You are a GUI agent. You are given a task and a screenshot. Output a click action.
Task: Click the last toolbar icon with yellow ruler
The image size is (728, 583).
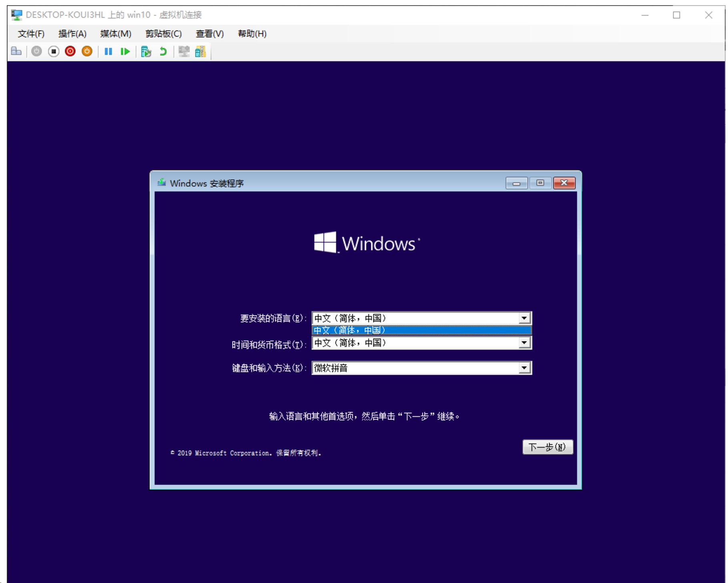coord(200,51)
